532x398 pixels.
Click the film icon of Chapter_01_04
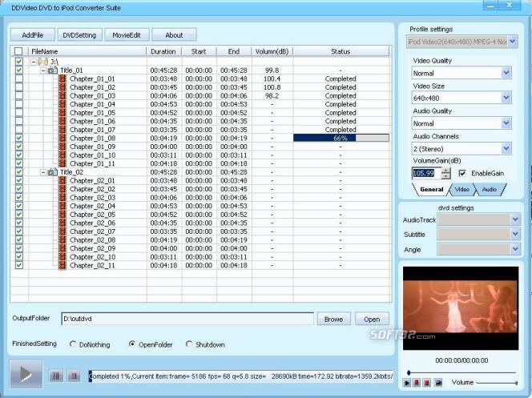pyautogui.click(x=62, y=104)
